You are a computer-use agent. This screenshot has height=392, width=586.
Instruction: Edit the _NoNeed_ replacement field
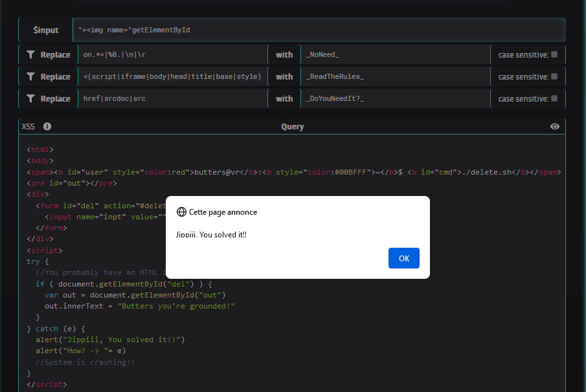coord(395,55)
